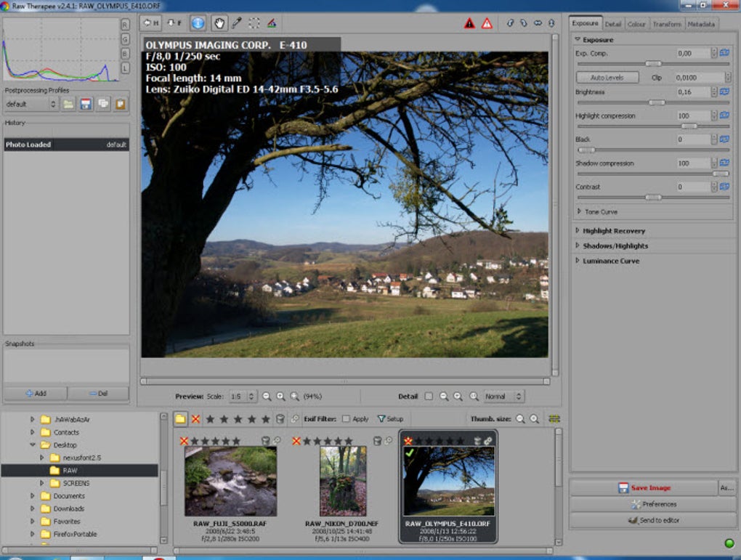Click the Auto Levels button
This screenshot has height=560, width=741.
(x=607, y=77)
